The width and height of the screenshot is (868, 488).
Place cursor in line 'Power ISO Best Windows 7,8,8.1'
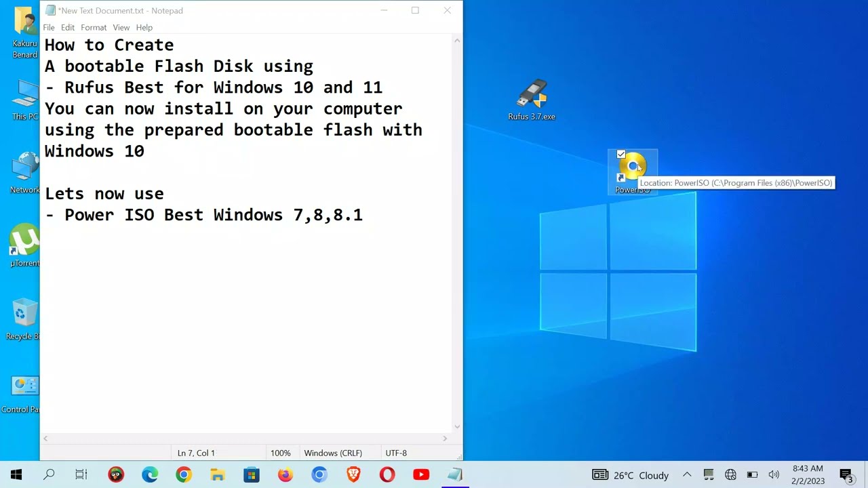[214, 215]
